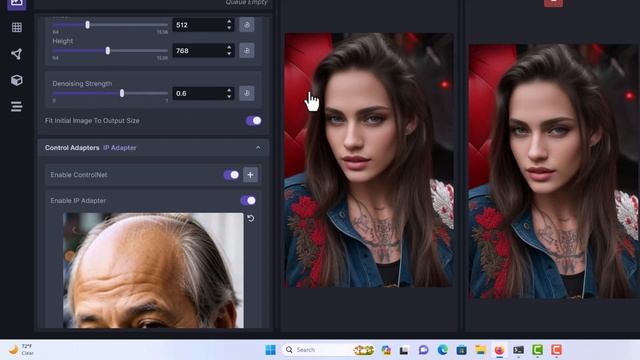Viewport: 640px width, 360px height.
Task: Select the IP Adapter reference image
Action: coord(153,270)
